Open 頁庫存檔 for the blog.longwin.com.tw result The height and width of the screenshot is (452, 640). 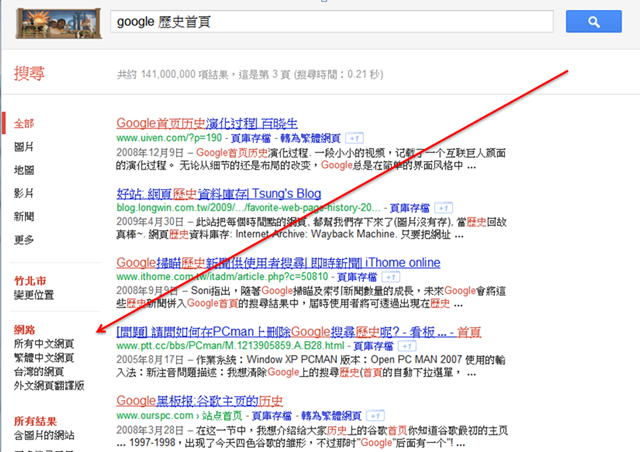click(x=409, y=208)
